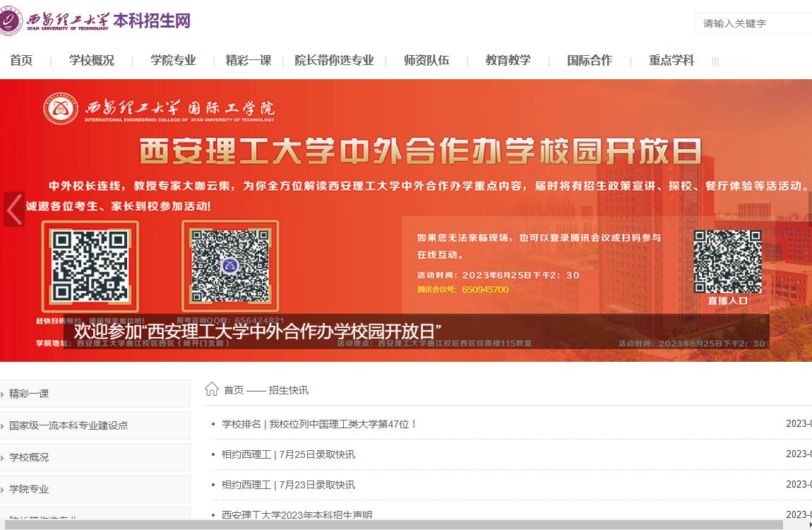Open 西安理工大学2023年本科招生声明 article

(x=297, y=514)
